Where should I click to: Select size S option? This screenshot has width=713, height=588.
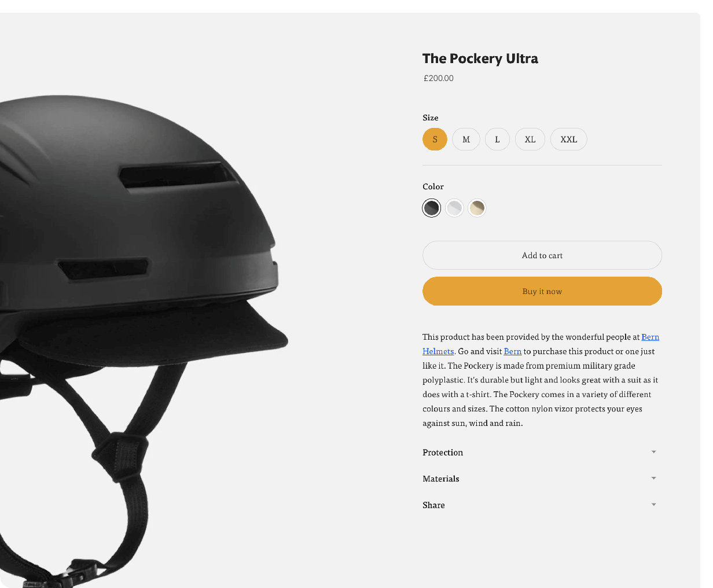[x=435, y=139]
